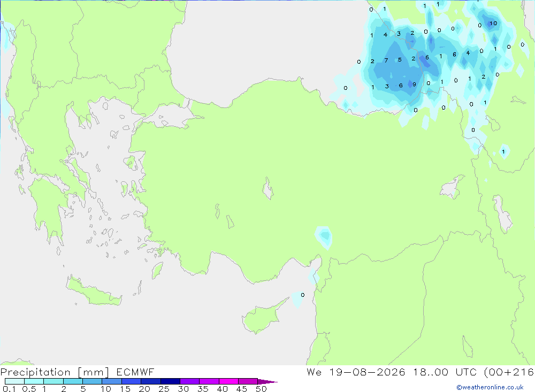535x392 pixels.
Task: Click the legend arrow tip beyond 50 mm
Action: click(x=267, y=382)
